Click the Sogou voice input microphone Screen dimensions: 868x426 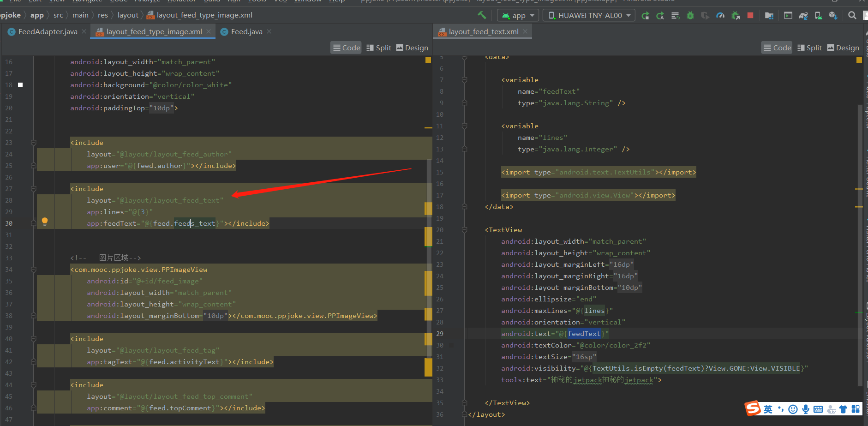point(806,409)
